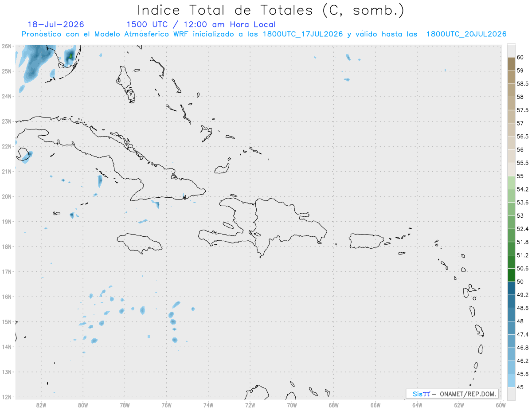Click the 72W longitude label

pyautogui.click(x=250, y=405)
